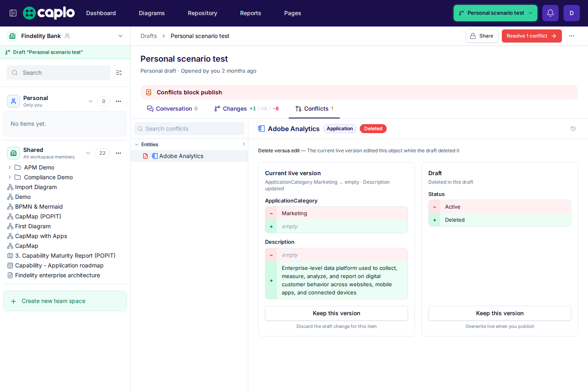
Task: Collapse the Shared space section
Action: (x=88, y=153)
